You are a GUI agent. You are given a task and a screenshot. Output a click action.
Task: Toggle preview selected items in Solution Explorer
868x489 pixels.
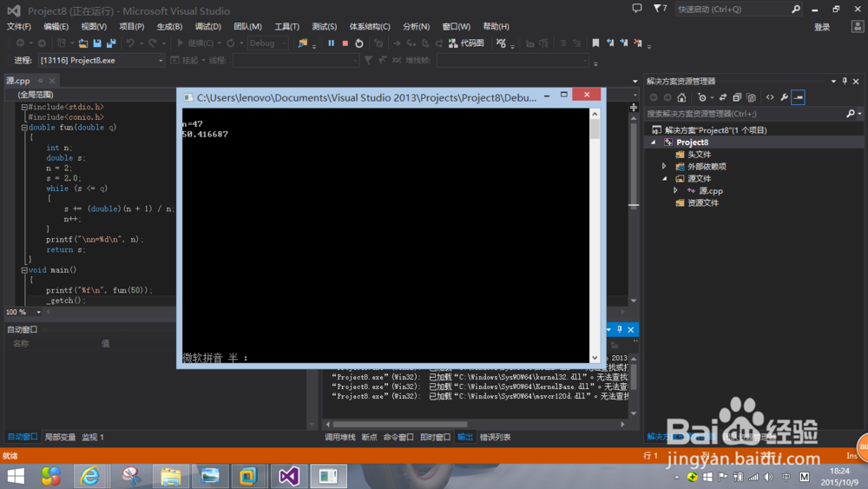[799, 97]
